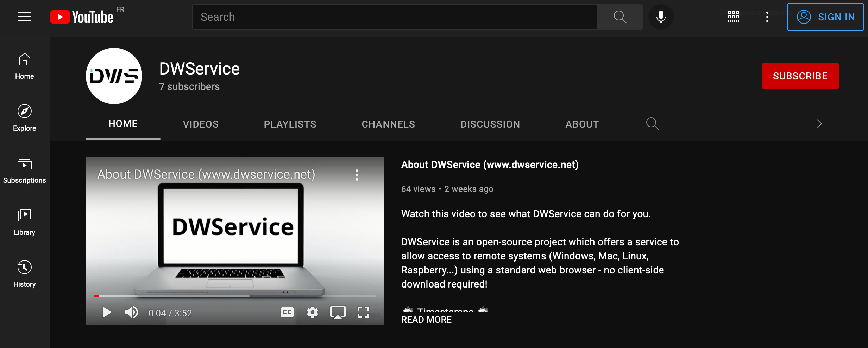Screen dimensions: 868x348
Task: Open History in the sidebar
Action: [x=25, y=274]
